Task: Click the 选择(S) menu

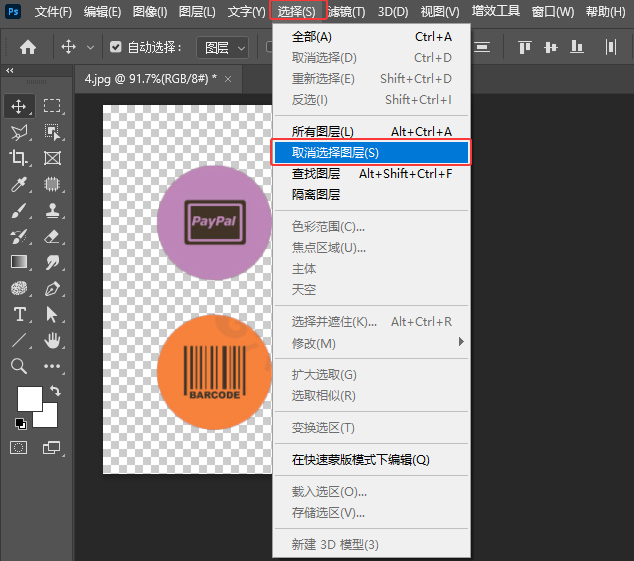Action: click(x=296, y=11)
